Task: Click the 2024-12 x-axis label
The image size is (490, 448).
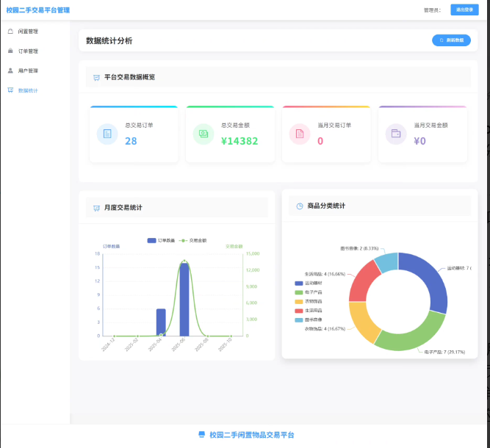Action: click(x=109, y=344)
